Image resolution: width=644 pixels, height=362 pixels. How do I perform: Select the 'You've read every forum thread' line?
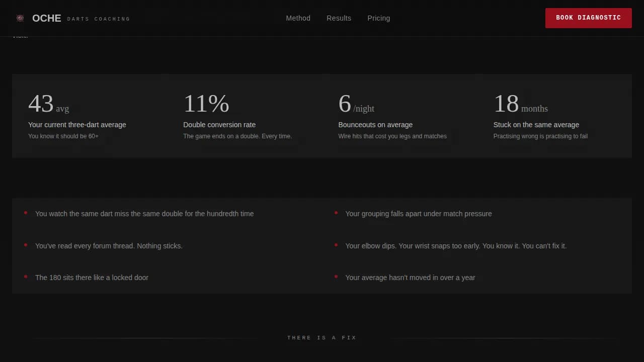point(108,246)
